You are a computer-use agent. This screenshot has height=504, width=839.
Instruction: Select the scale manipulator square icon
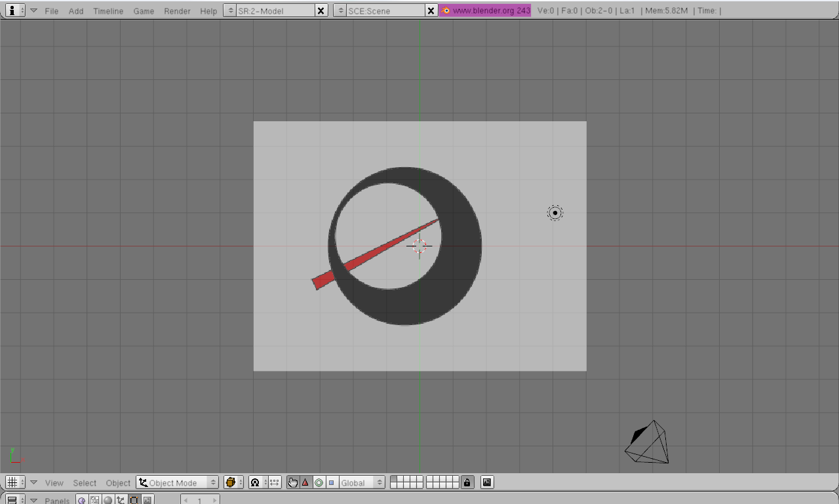[x=331, y=482]
